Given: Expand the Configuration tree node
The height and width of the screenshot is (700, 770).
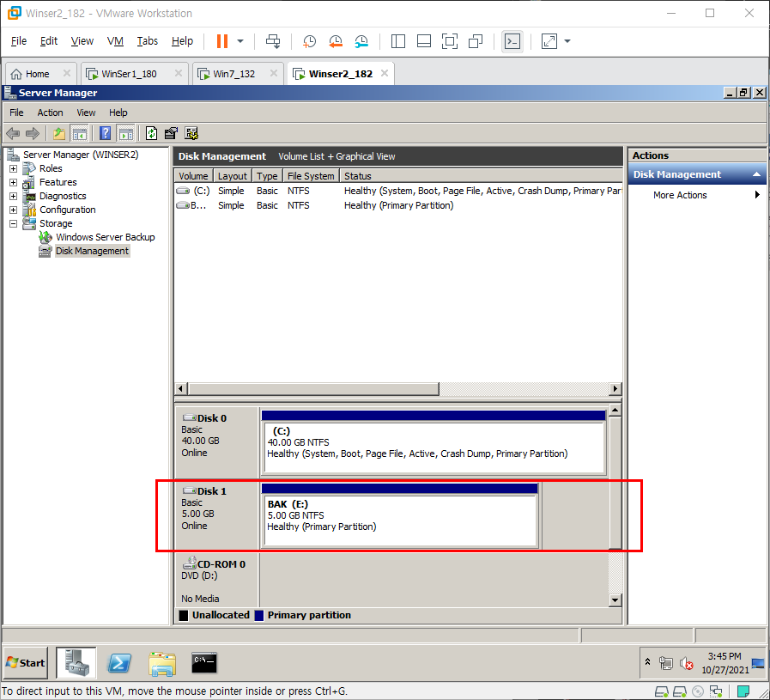Looking at the screenshot, I should [x=13, y=210].
